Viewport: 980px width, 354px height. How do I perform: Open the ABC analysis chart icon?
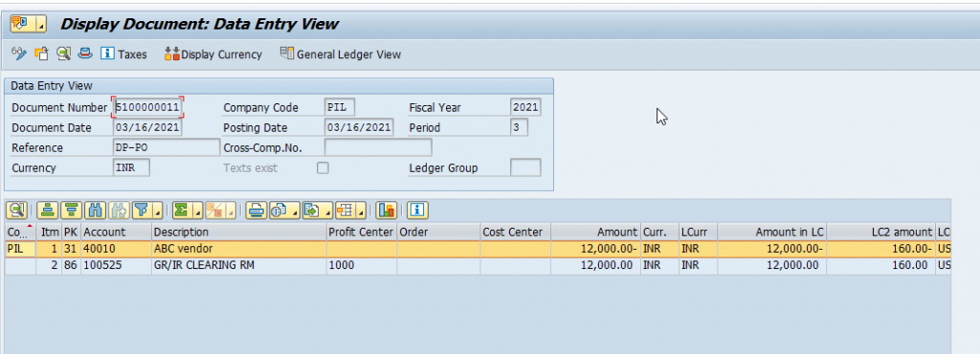point(387,210)
